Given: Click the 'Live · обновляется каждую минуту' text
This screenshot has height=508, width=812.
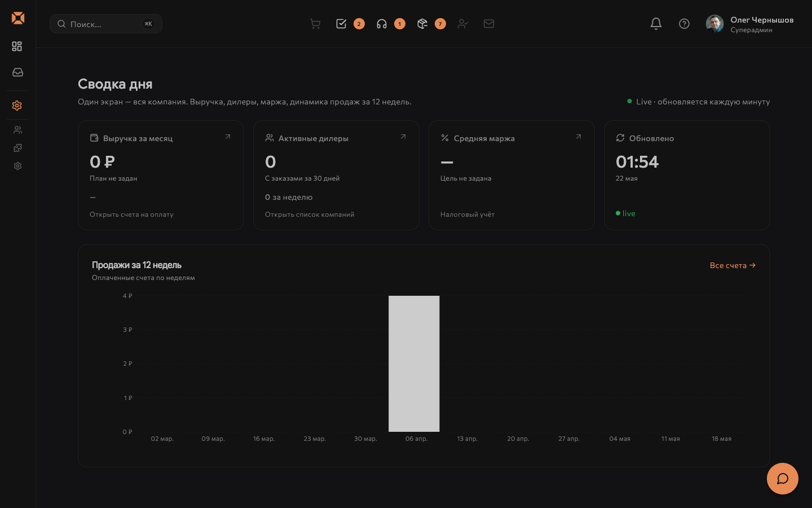Looking at the screenshot, I should click(703, 102).
